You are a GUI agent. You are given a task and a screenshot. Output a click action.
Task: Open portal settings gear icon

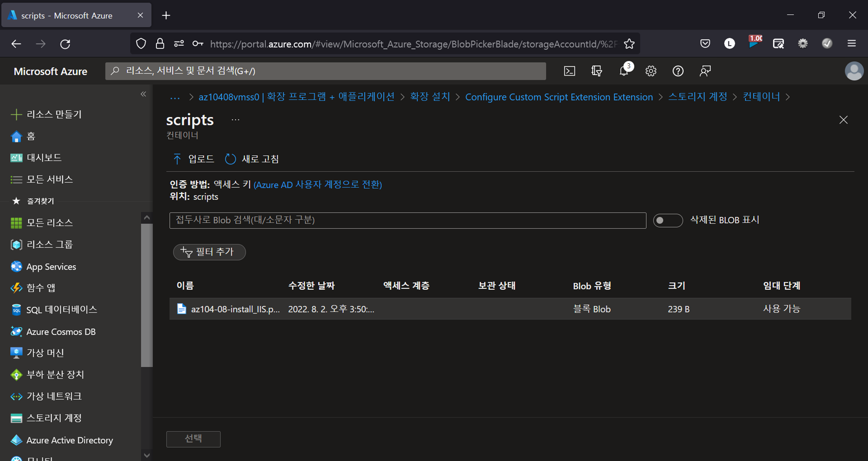(x=651, y=71)
